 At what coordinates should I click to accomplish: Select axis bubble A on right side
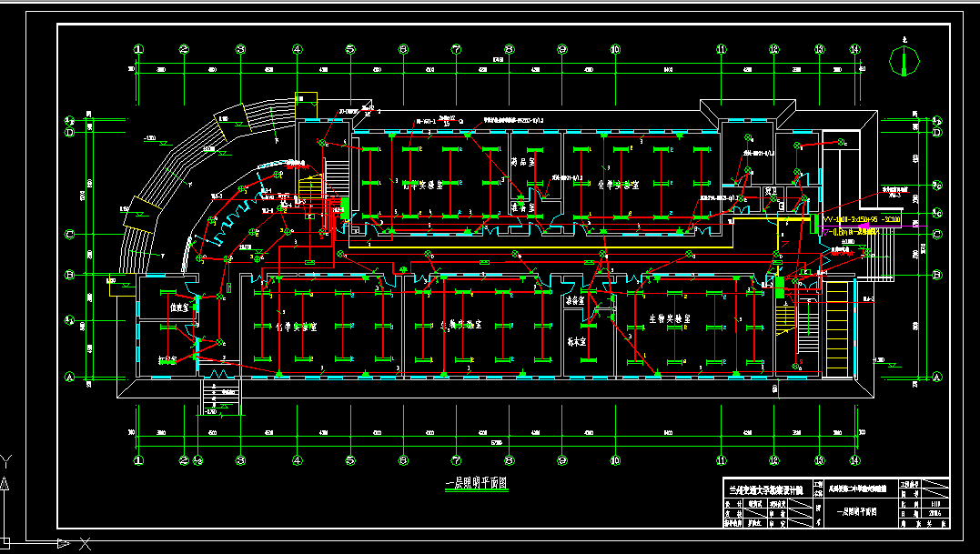(x=936, y=377)
